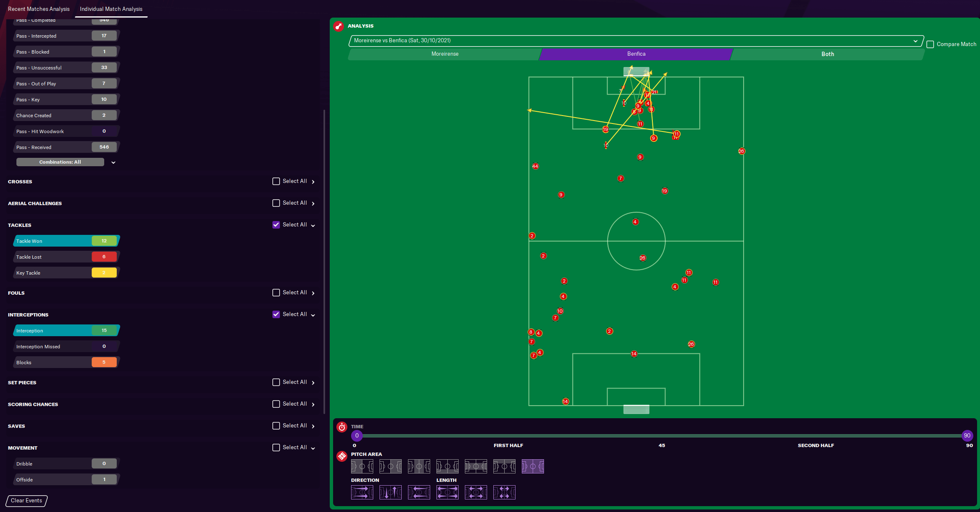Viewport: 980px width, 512px height.
Task: Check Select All for Movement
Action: click(x=276, y=448)
